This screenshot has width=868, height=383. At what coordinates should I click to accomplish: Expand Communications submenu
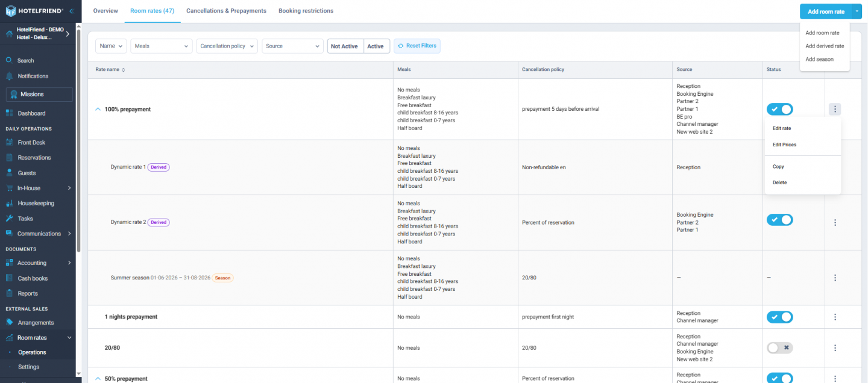point(69,234)
